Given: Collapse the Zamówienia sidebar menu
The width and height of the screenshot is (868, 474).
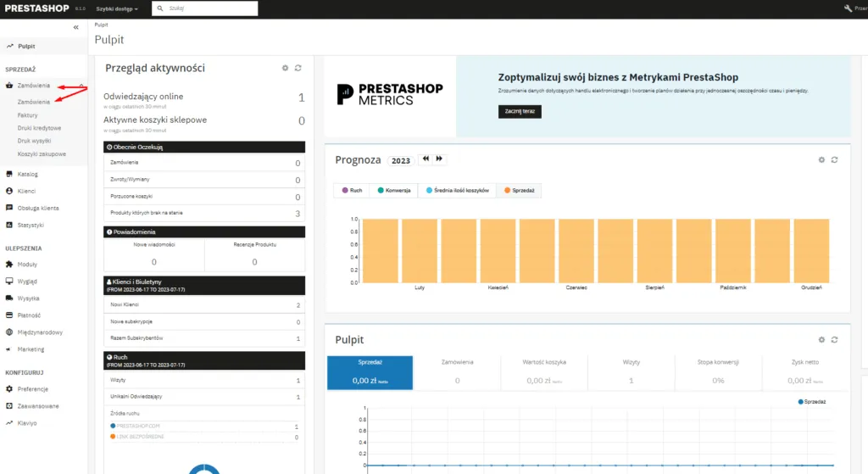Looking at the screenshot, I should (x=81, y=86).
